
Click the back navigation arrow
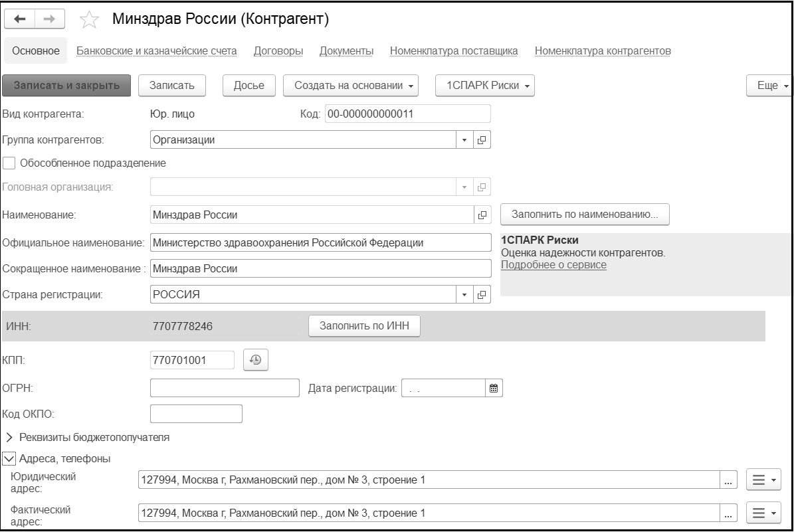click(x=21, y=20)
